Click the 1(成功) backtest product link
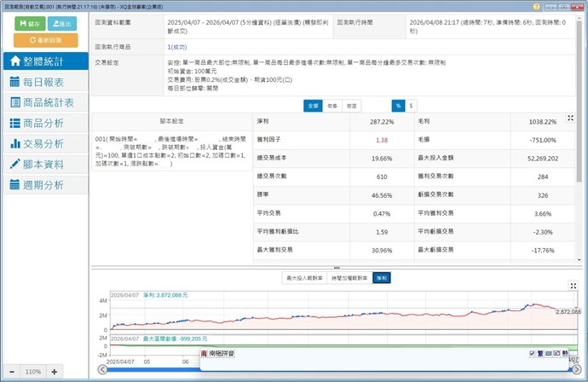 tap(179, 47)
